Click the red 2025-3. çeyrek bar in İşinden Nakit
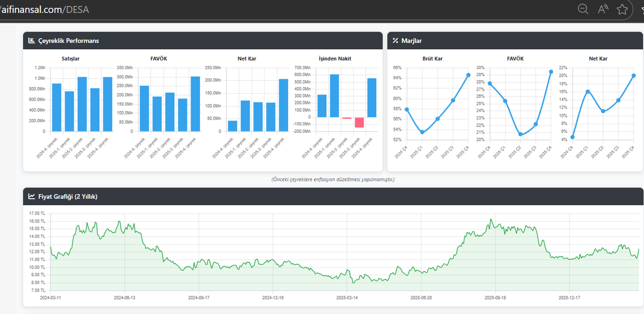This screenshot has width=644, height=314. [360, 122]
